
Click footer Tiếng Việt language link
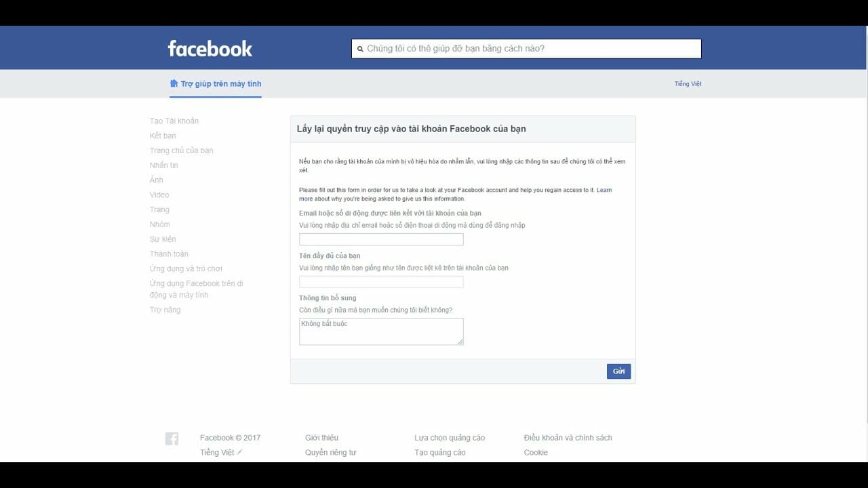point(217,453)
